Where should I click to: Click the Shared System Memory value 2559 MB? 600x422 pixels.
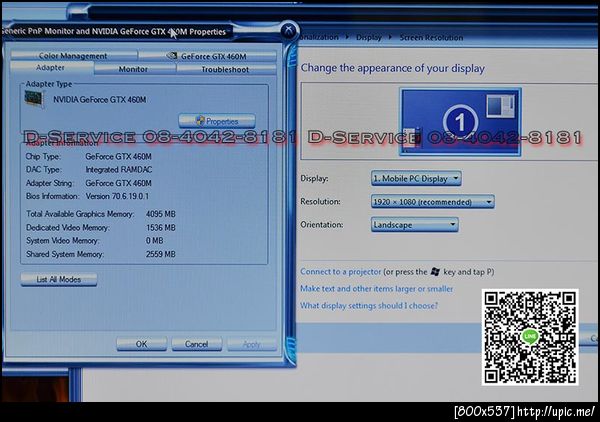[161, 254]
